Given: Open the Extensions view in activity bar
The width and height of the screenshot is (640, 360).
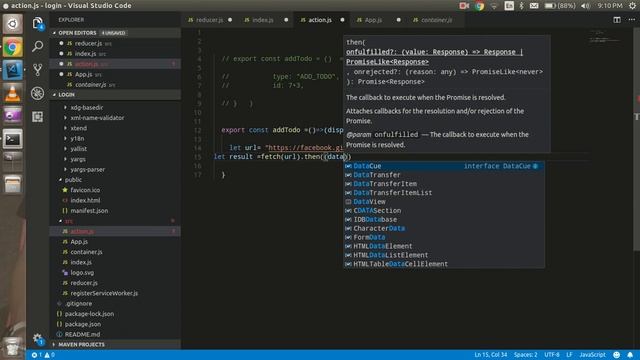Looking at the screenshot, I should coord(38,117).
